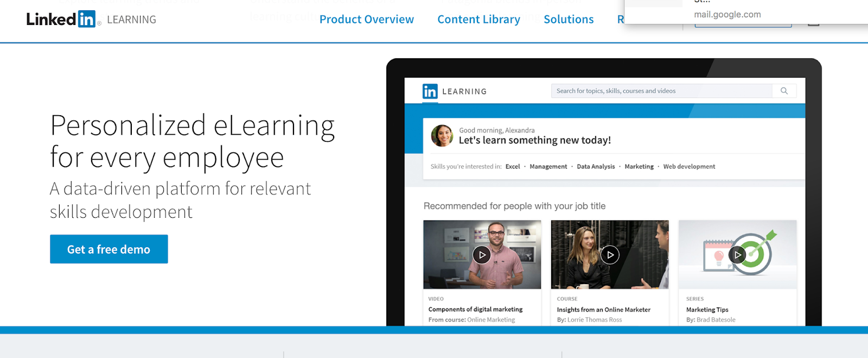Viewport: 868px width, 358px height.
Task: Play the Components of digital marketing video
Action: 482,255
